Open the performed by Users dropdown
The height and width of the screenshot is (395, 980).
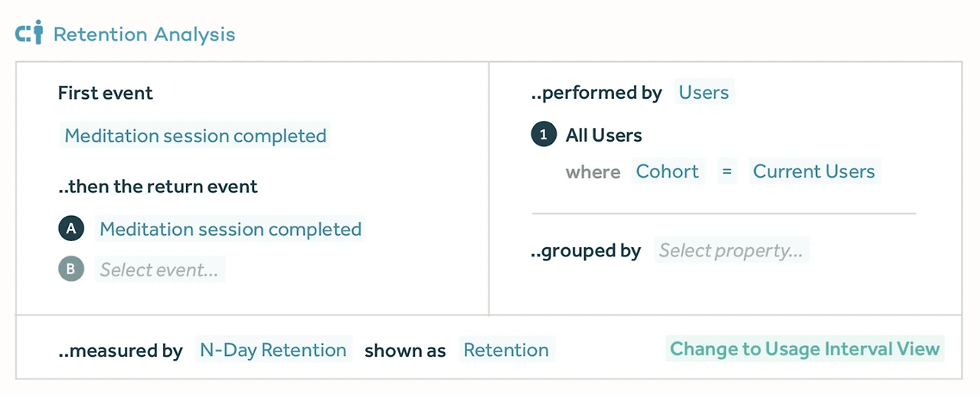pyautogui.click(x=704, y=93)
